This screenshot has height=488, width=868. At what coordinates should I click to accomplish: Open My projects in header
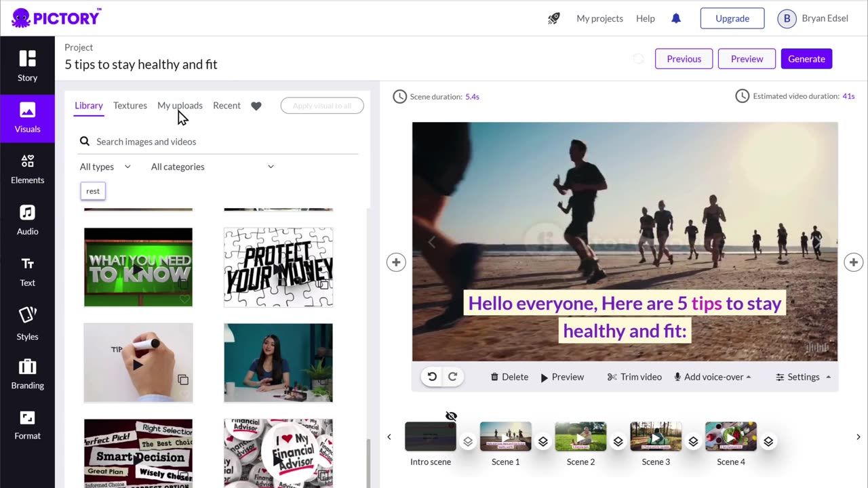tap(599, 18)
